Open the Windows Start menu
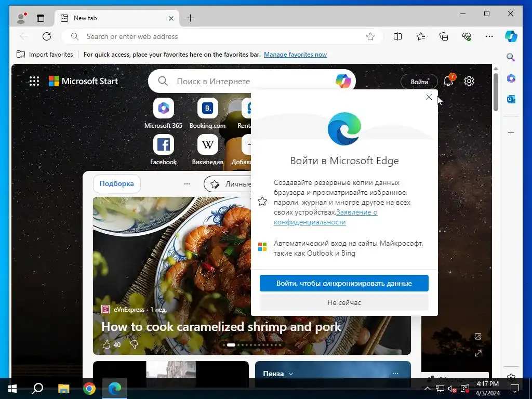The width and height of the screenshot is (532, 399). [12, 389]
